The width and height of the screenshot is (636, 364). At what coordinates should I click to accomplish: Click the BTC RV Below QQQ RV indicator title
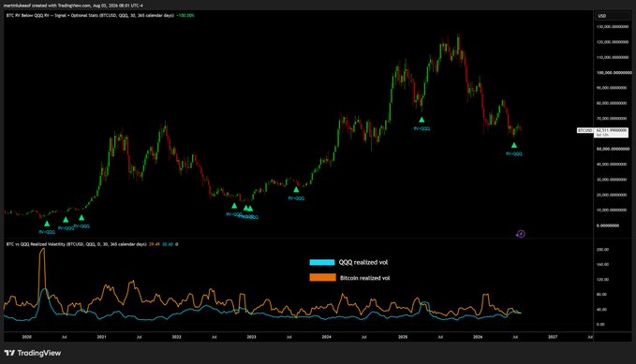point(90,15)
